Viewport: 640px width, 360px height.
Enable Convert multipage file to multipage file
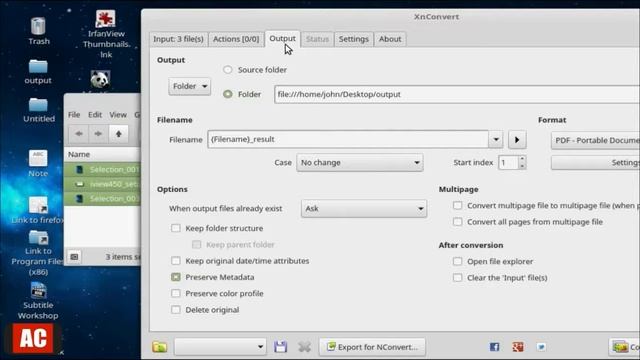[458, 206]
